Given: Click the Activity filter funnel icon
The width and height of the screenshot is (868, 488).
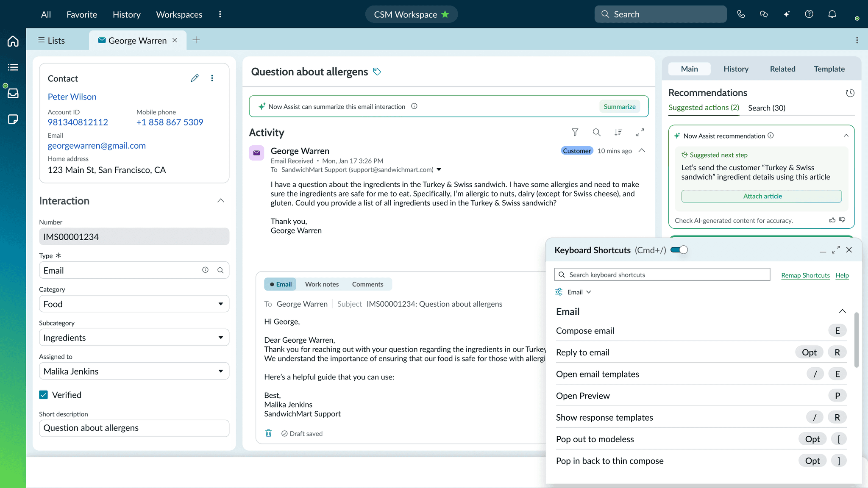Looking at the screenshot, I should [575, 133].
